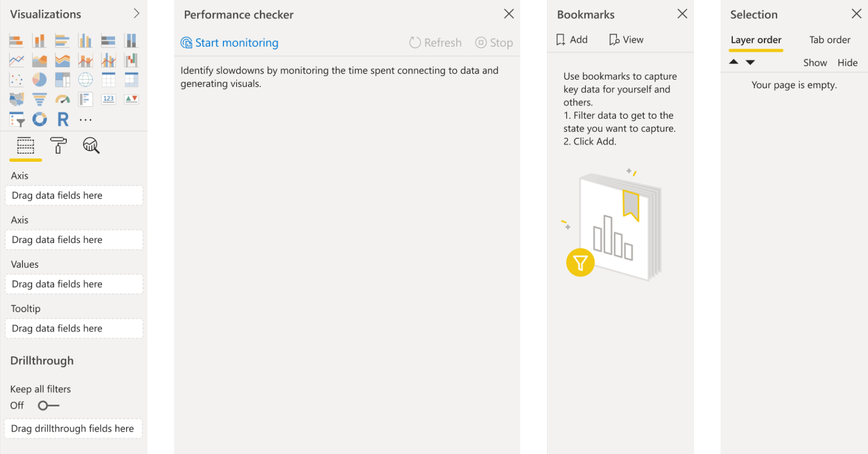
Task: Open the Format paint roller tab
Action: coord(58,145)
